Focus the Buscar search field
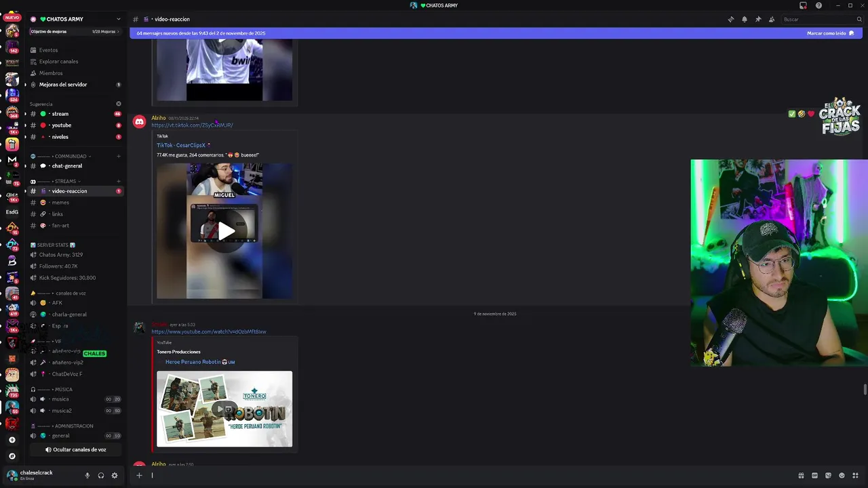The image size is (868, 488). pos(821,19)
